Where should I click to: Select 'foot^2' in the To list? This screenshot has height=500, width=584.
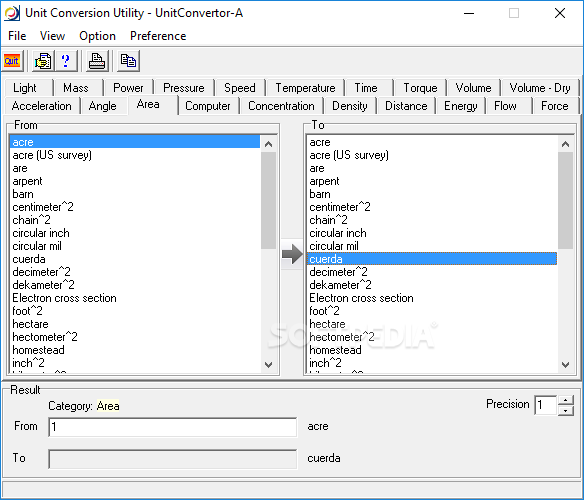[432, 311]
